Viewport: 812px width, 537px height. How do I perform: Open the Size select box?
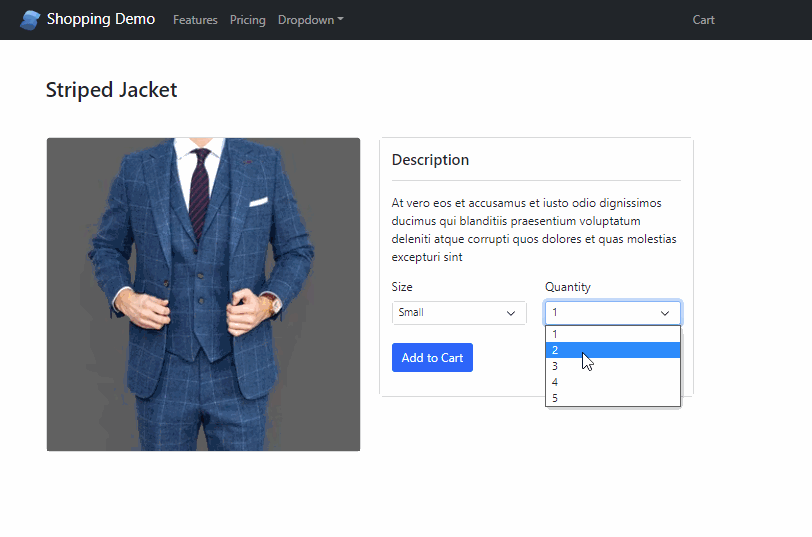[459, 313]
